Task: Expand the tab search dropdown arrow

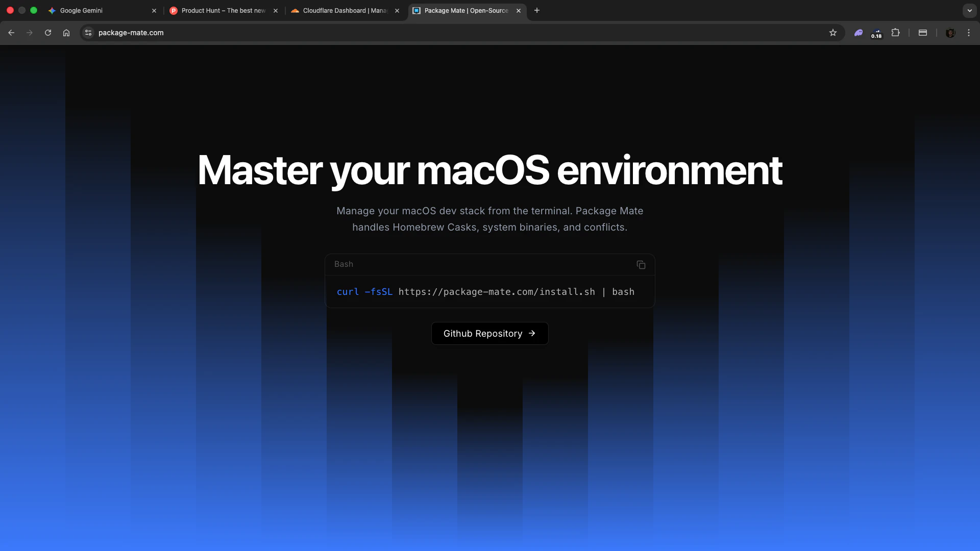Action: point(969,10)
